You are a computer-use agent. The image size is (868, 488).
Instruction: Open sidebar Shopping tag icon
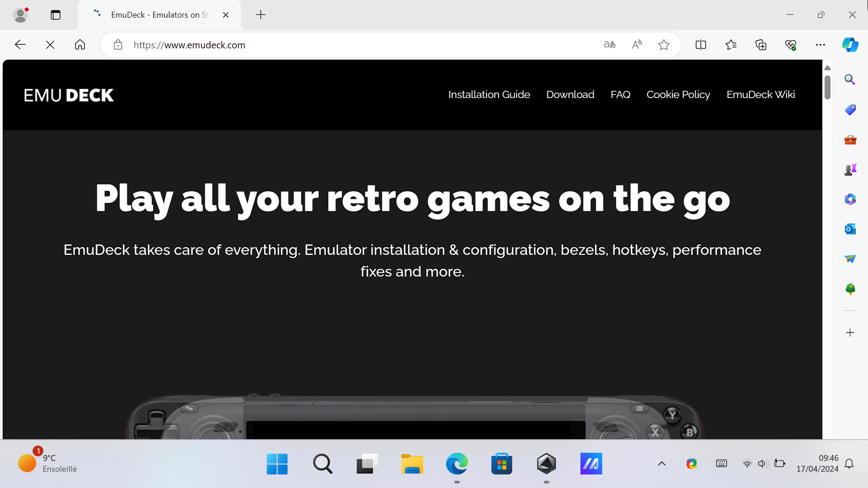point(850,110)
